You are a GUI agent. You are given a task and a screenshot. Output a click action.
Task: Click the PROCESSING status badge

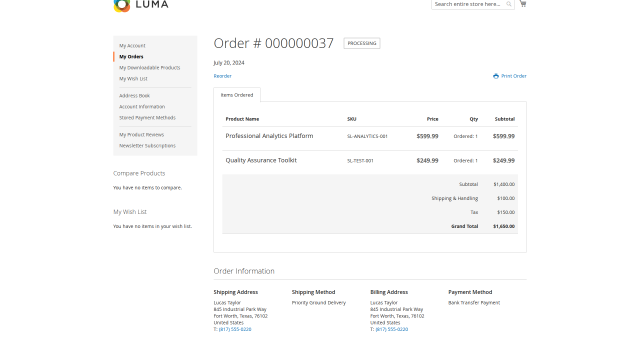click(x=362, y=43)
